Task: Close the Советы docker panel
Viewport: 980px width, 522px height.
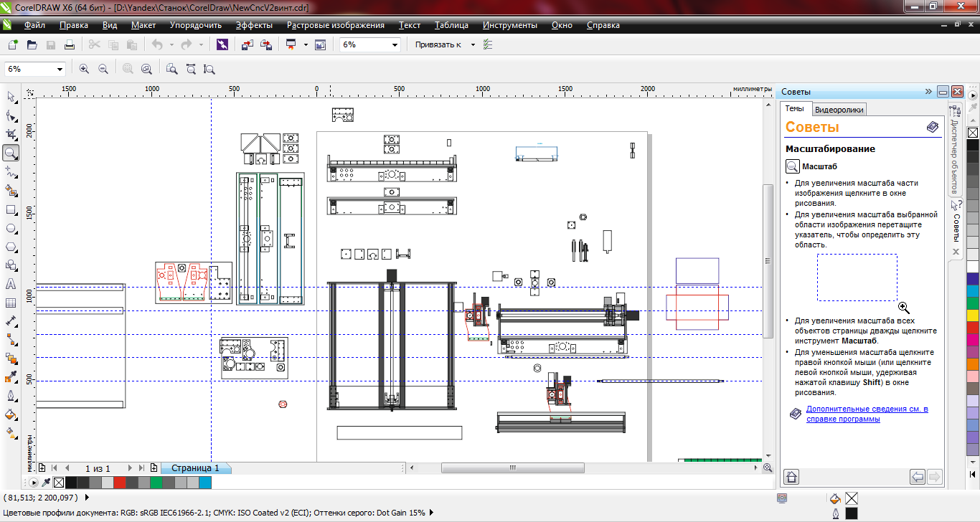Action: [957, 92]
